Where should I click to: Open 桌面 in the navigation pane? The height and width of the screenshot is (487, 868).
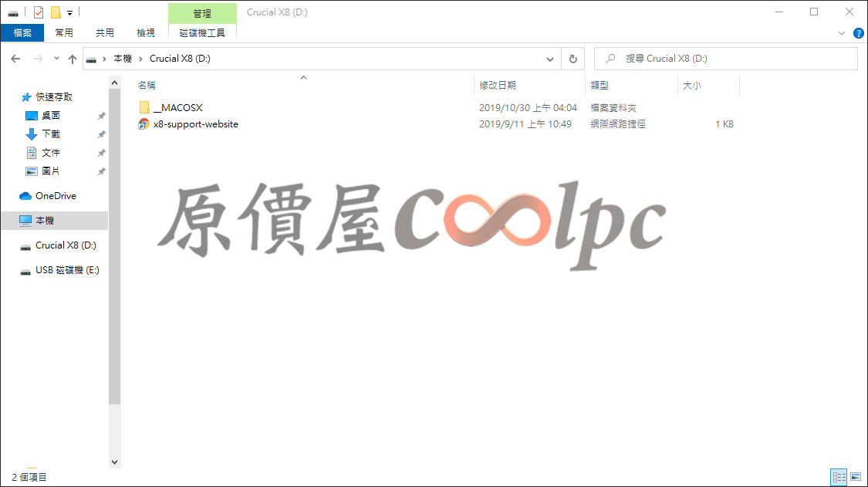click(x=50, y=115)
